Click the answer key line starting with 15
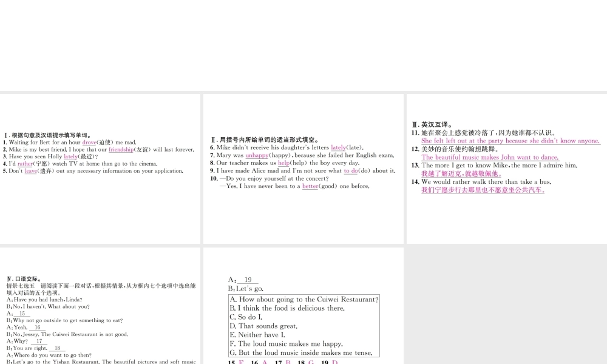 pos(283,362)
